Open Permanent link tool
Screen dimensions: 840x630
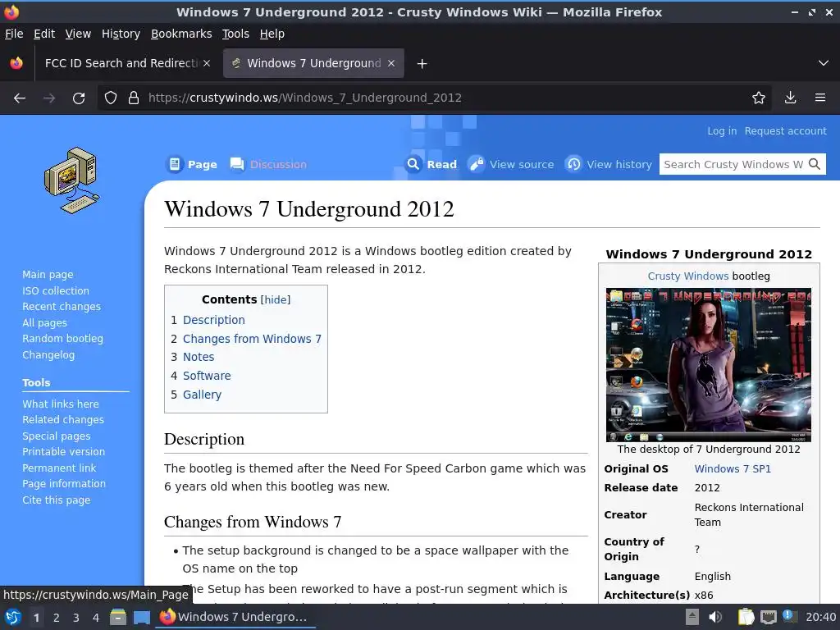point(59,468)
